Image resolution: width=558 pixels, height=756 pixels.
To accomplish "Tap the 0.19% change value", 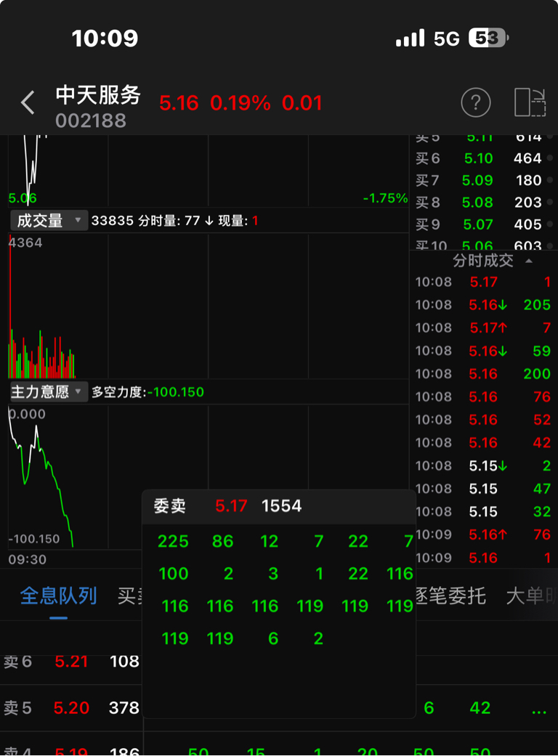I will point(240,102).
